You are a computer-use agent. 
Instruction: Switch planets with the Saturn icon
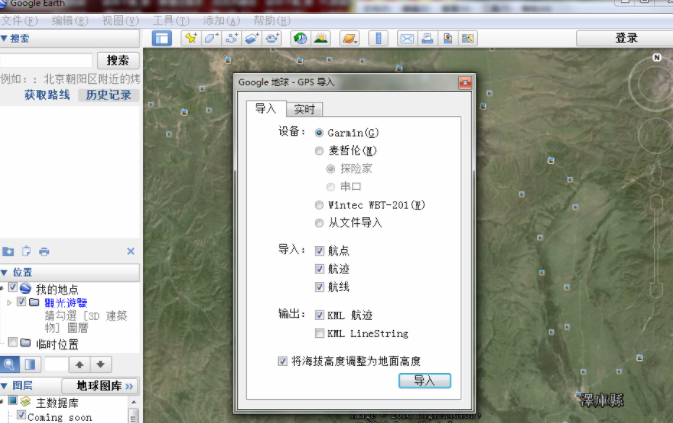point(349,38)
